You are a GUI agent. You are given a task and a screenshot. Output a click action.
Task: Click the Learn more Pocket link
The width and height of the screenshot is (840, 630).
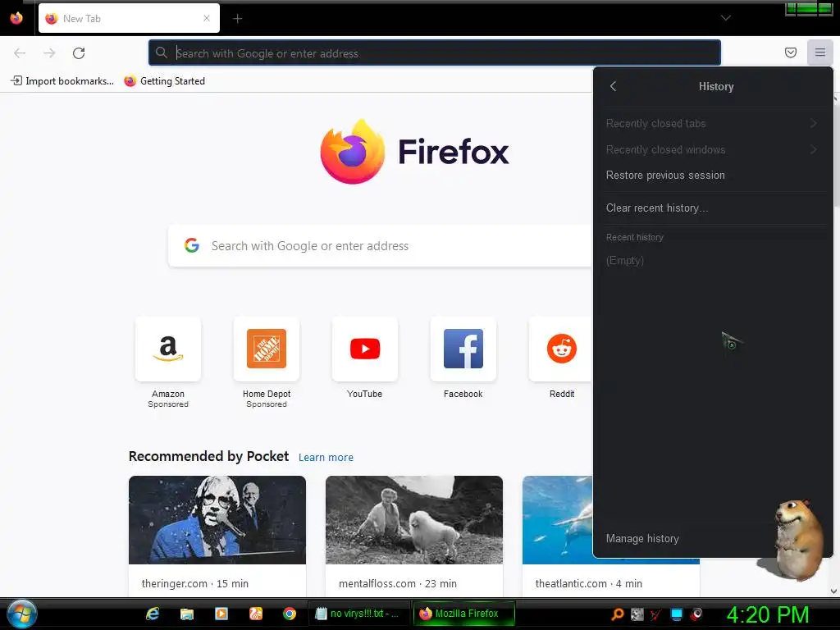point(326,458)
